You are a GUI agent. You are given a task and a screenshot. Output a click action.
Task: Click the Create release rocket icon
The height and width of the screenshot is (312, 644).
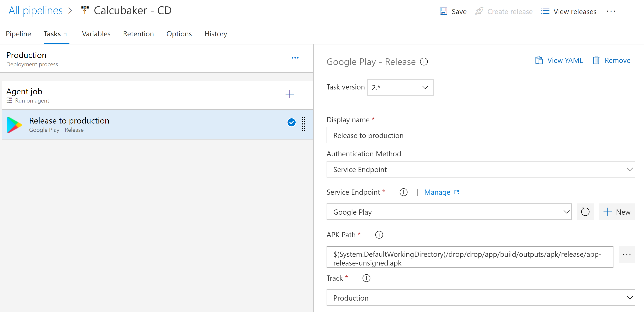click(479, 11)
